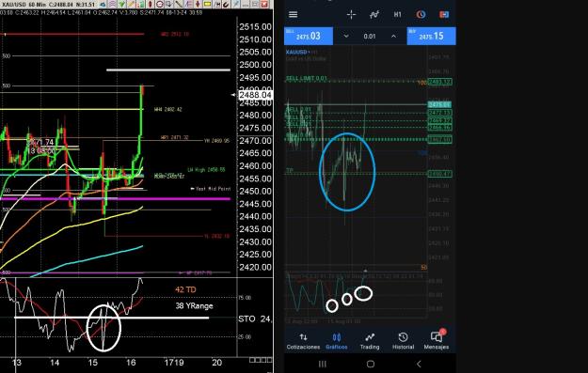Open the Mensajes tab with notification badge

point(437,341)
